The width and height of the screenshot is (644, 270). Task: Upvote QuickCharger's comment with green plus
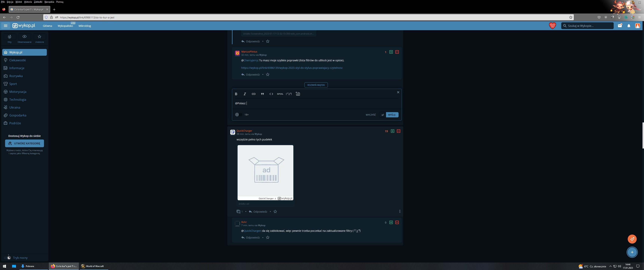tap(393, 131)
